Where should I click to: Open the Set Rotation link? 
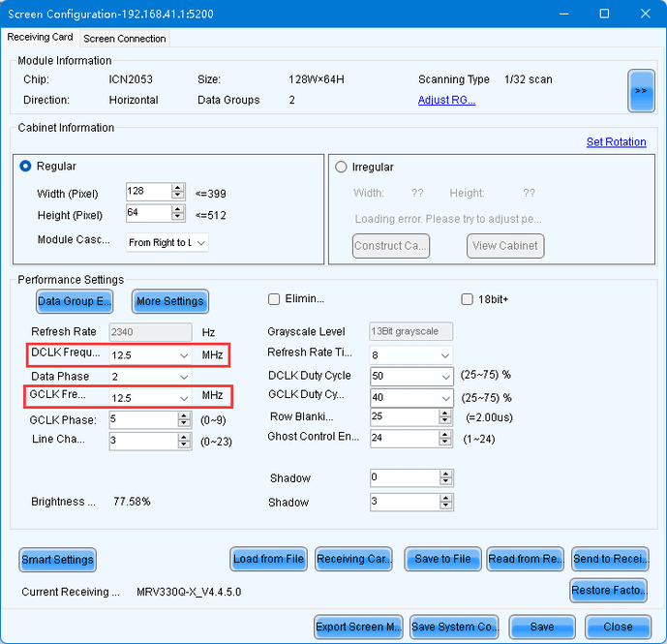616,142
